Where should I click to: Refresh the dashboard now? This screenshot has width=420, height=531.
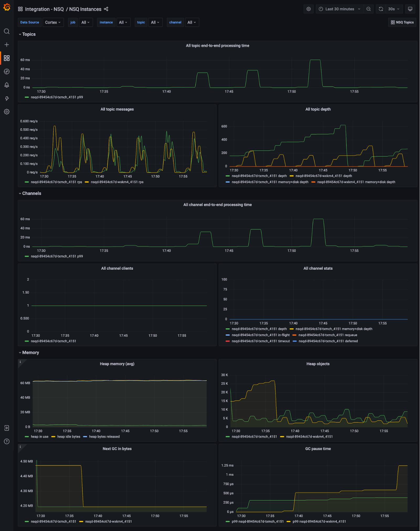(x=381, y=9)
